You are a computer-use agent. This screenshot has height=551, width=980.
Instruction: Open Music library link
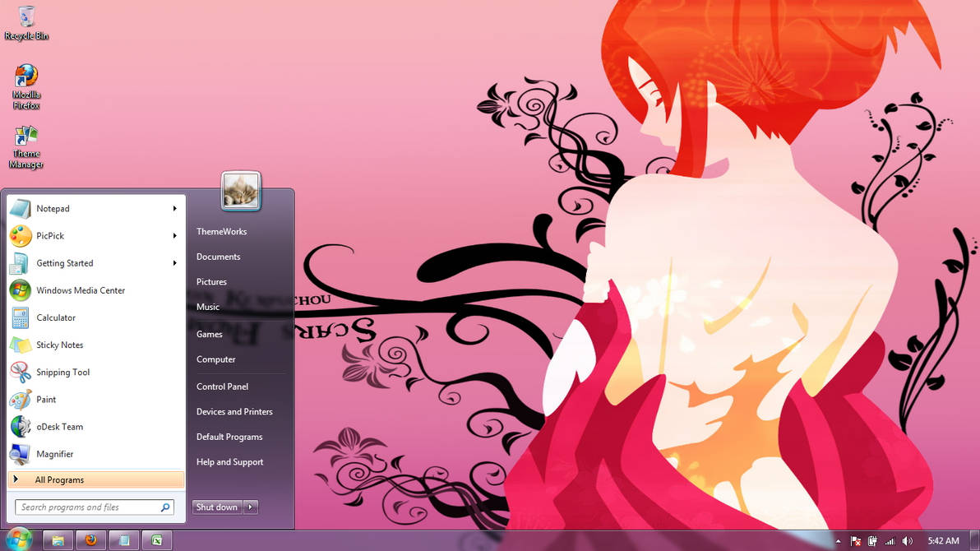(x=207, y=307)
